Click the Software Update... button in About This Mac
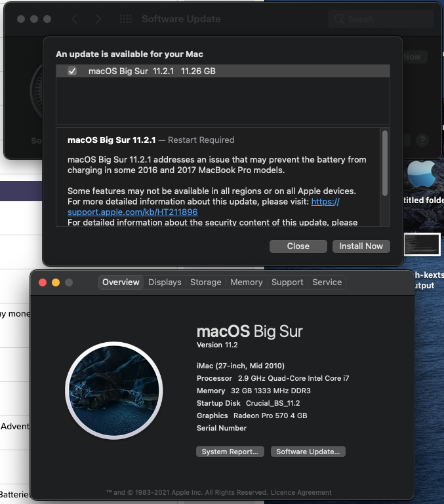The height and width of the screenshot is (504, 444). 308,452
